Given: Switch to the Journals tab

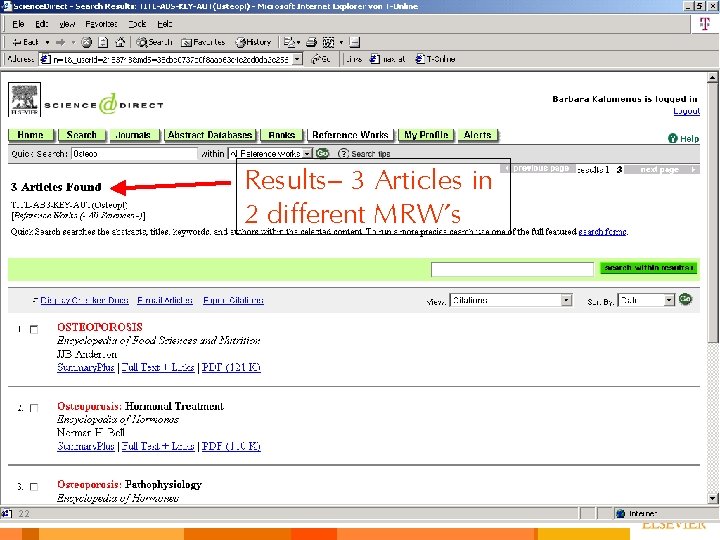Looking at the screenshot, I should 134,135.
